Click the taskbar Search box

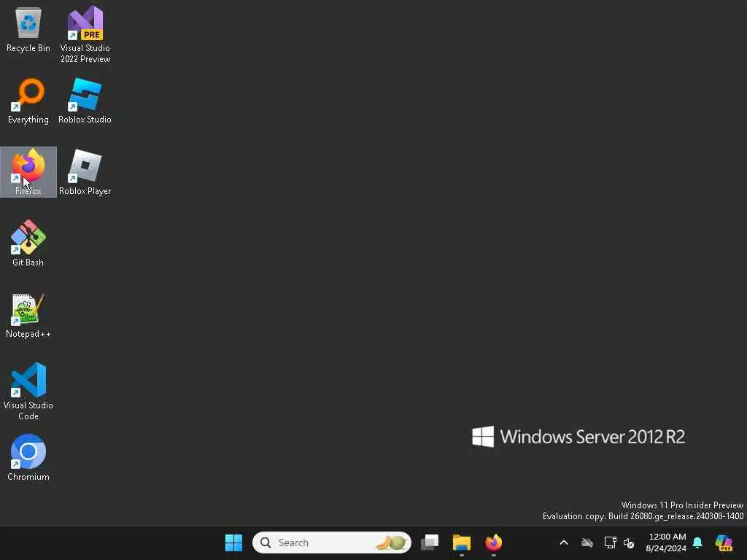click(x=332, y=542)
